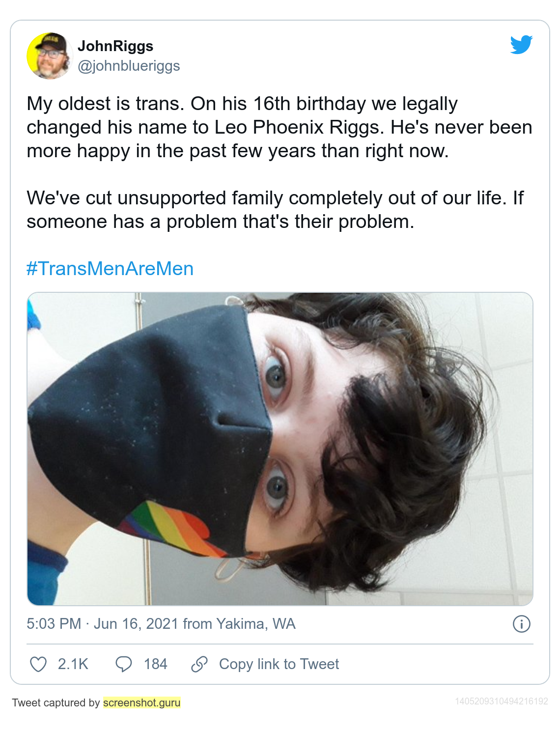The width and height of the screenshot is (560, 730).
Task: Open the attached masked selfie photo
Action: coord(280,449)
